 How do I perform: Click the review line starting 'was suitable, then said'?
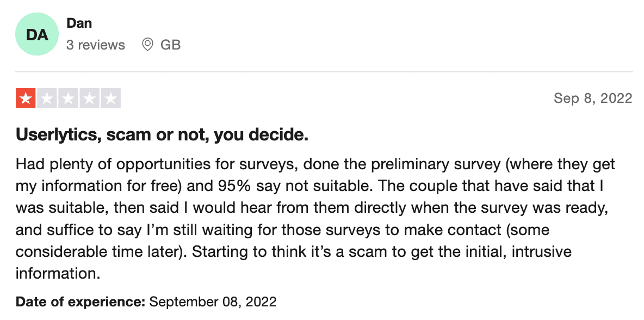[312, 208]
